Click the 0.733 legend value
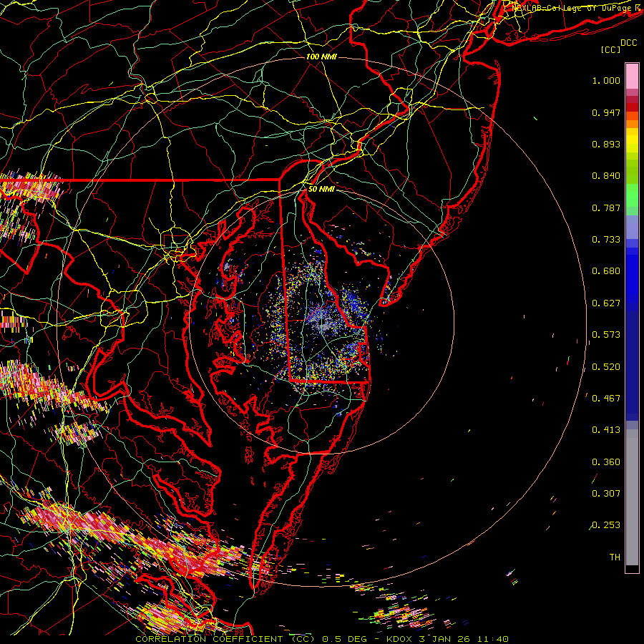 point(606,240)
